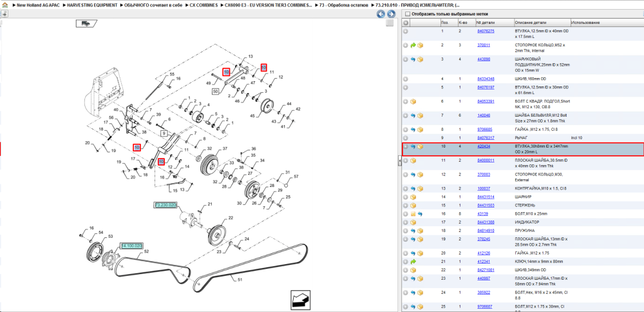Click package icon for part 84431514
The image size is (644, 312).
(x=413, y=197)
